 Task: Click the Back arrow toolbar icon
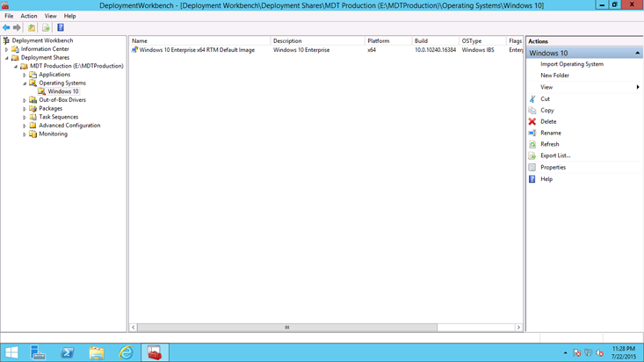click(x=6, y=28)
